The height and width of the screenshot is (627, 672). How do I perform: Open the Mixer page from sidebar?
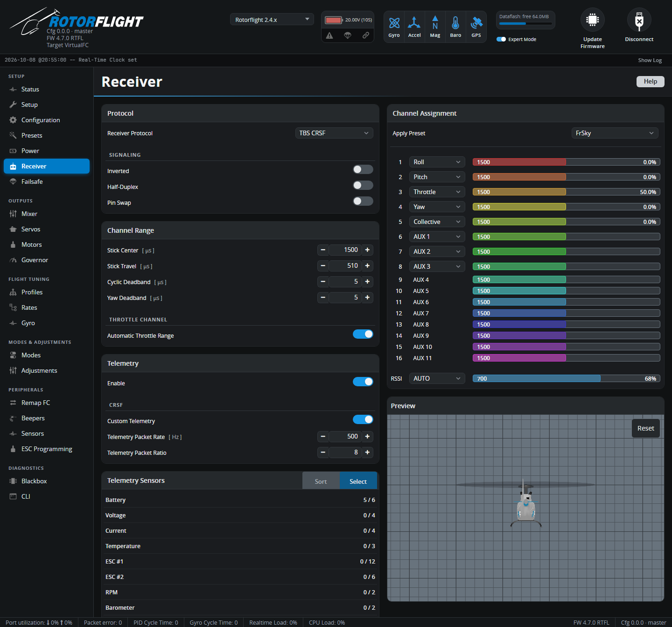pyautogui.click(x=47, y=214)
